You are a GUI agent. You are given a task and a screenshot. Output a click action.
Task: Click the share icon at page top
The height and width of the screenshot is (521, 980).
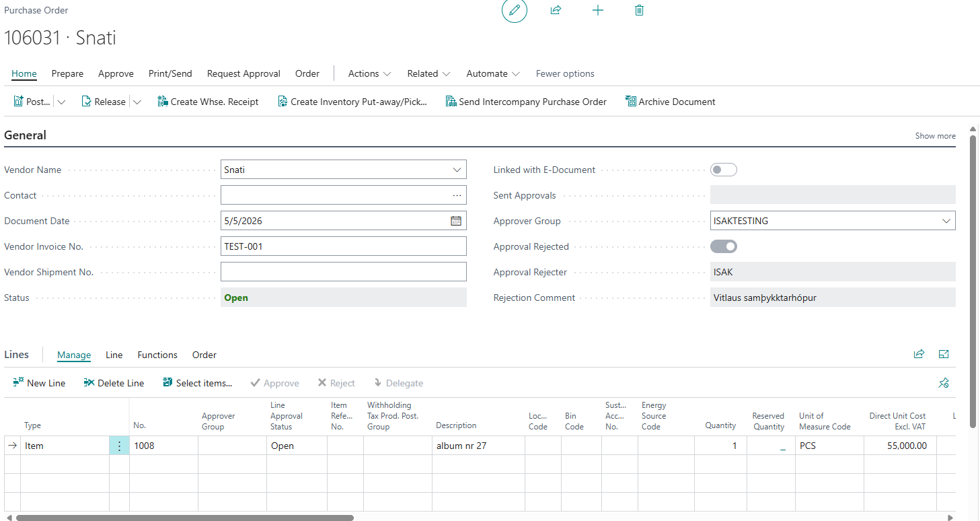[556, 10]
